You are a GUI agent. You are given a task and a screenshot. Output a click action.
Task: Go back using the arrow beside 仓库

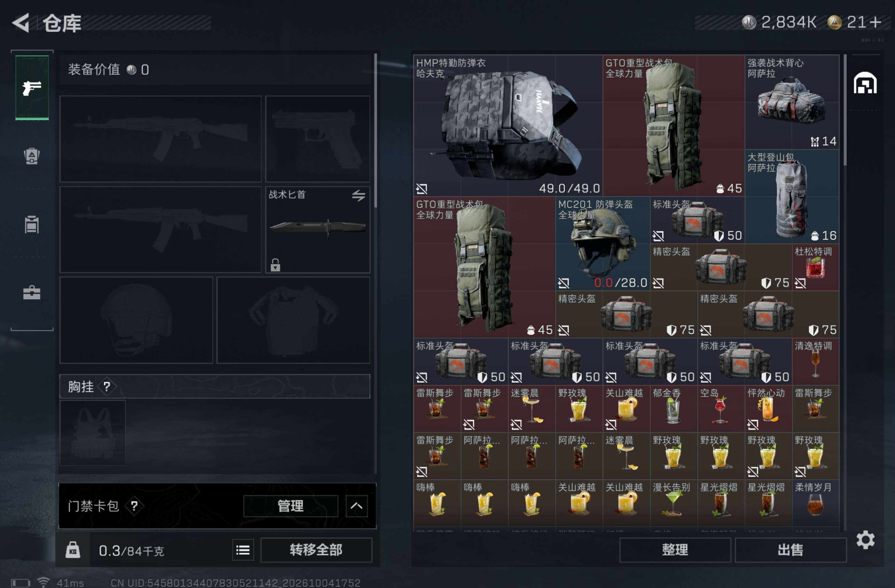pos(21,23)
